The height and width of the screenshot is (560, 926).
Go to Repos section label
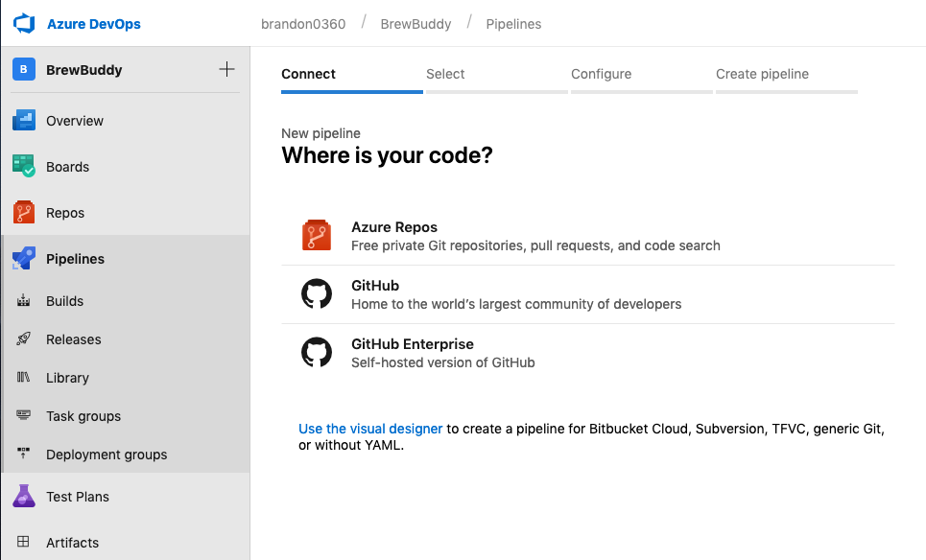pos(65,213)
